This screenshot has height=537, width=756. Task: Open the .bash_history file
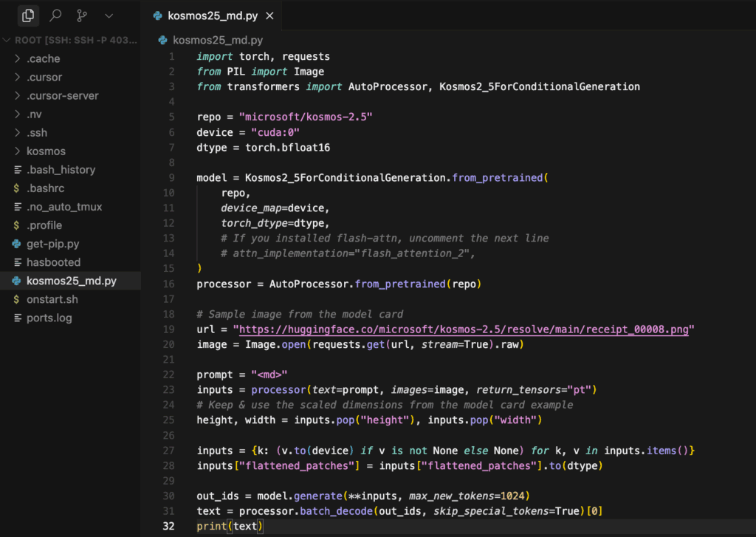coord(70,170)
